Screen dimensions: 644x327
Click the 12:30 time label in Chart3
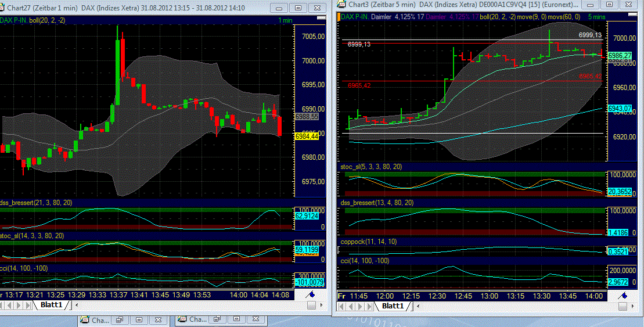coord(437,296)
